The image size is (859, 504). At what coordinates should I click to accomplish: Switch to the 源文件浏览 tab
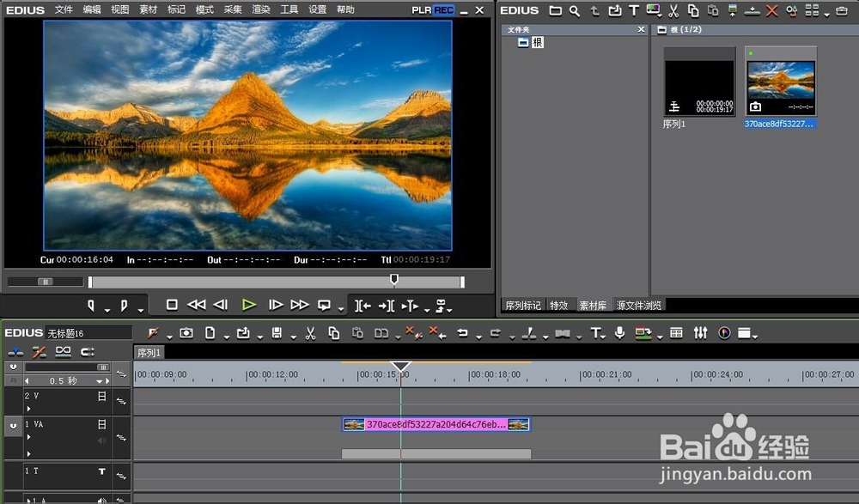tap(639, 305)
